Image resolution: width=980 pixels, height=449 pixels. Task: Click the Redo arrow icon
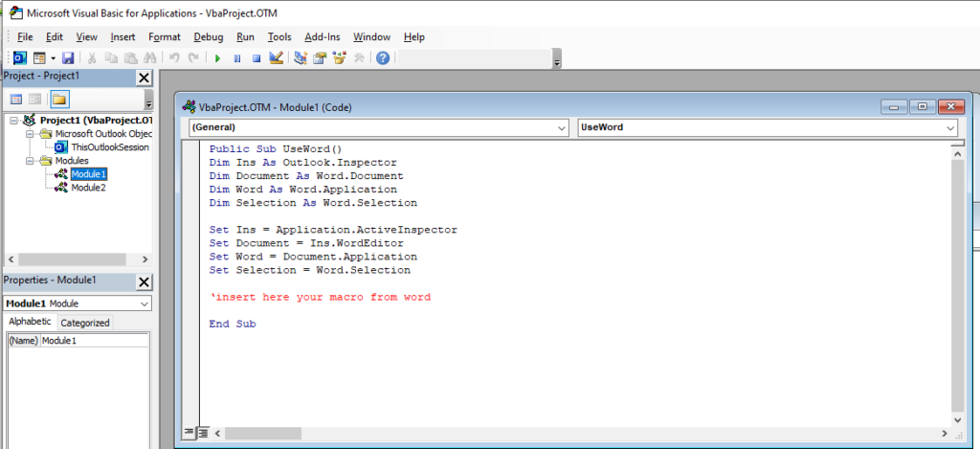point(193,58)
